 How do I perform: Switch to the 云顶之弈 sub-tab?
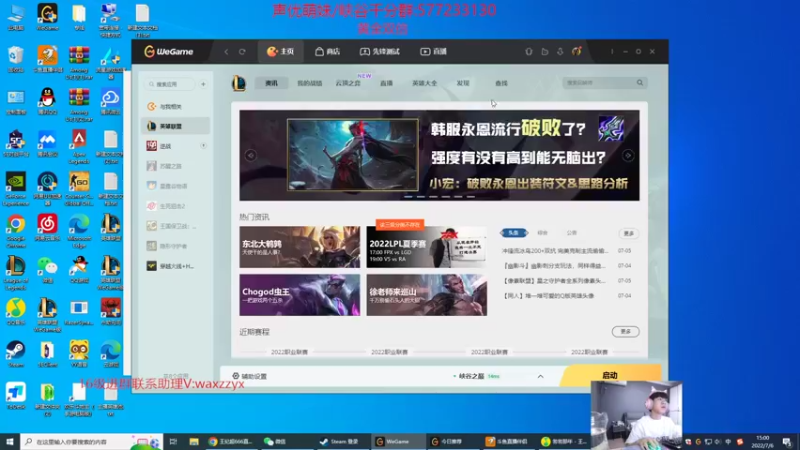tap(348, 83)
